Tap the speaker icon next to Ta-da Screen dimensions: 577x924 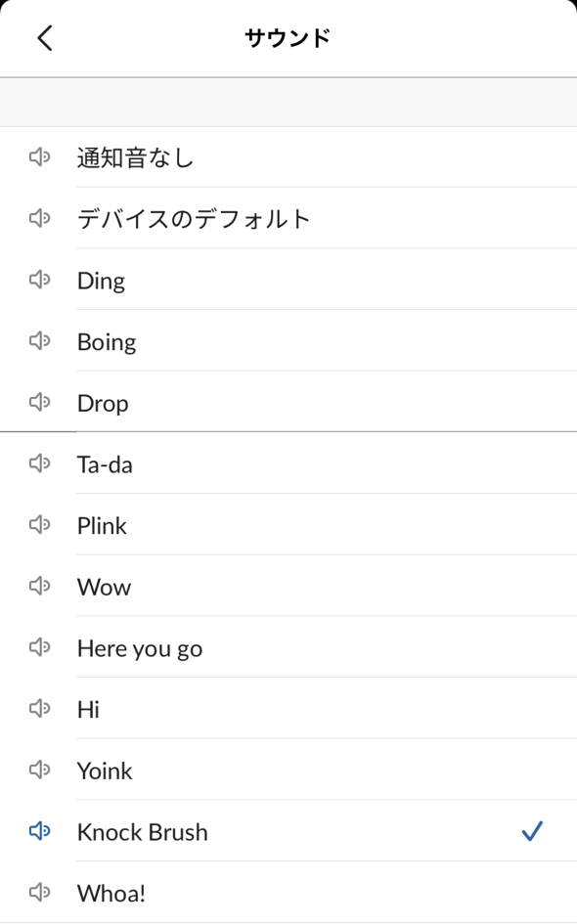point(39,463)
